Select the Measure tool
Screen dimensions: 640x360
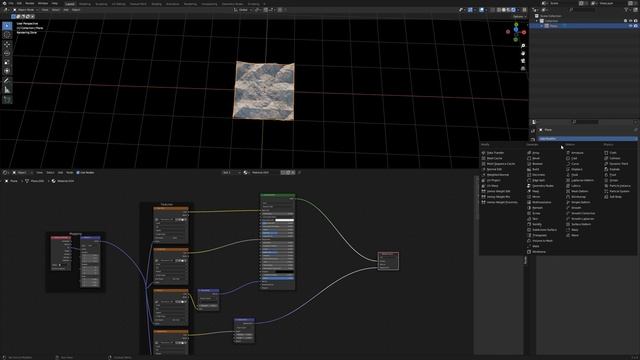7,90
